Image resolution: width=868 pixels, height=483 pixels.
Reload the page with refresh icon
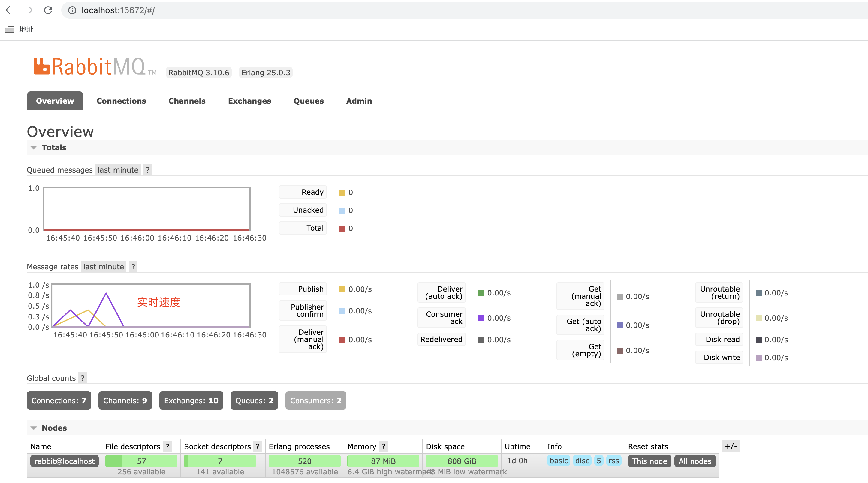48,10
